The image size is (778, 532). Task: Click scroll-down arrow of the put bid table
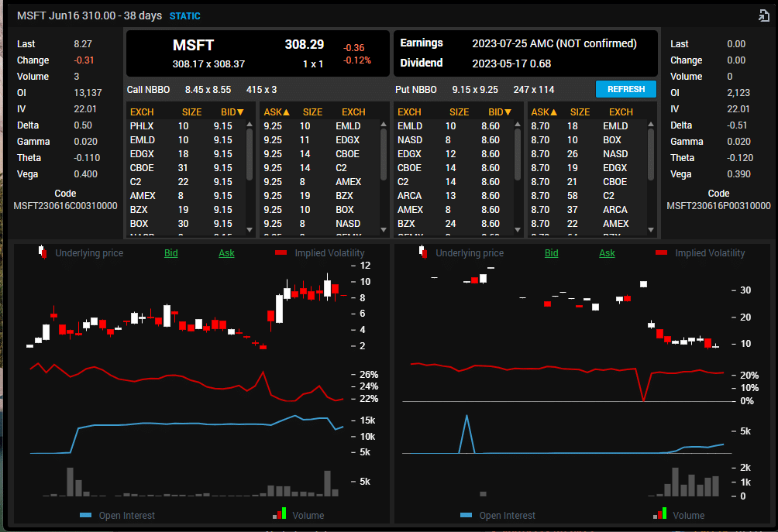[x=518, y=229]
